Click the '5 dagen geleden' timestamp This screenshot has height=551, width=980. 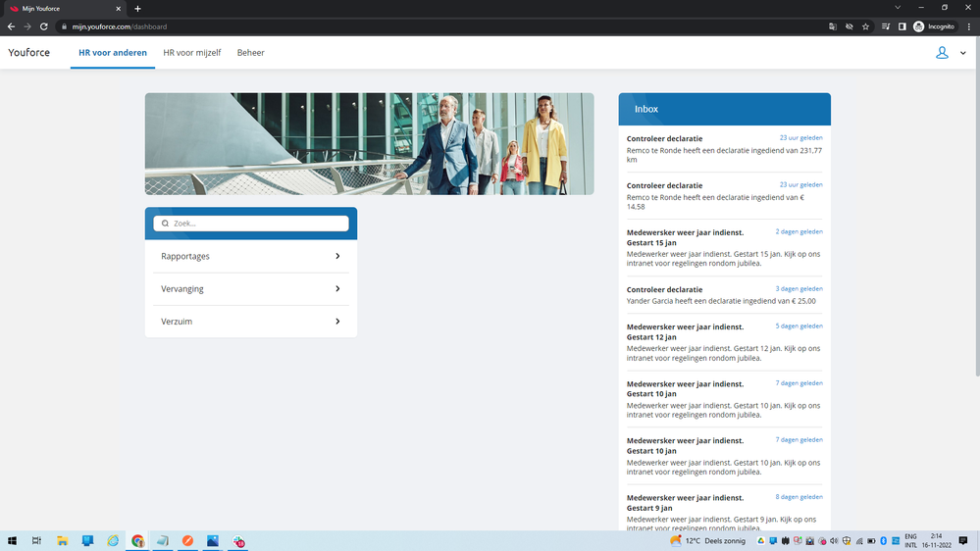point(799,326)
